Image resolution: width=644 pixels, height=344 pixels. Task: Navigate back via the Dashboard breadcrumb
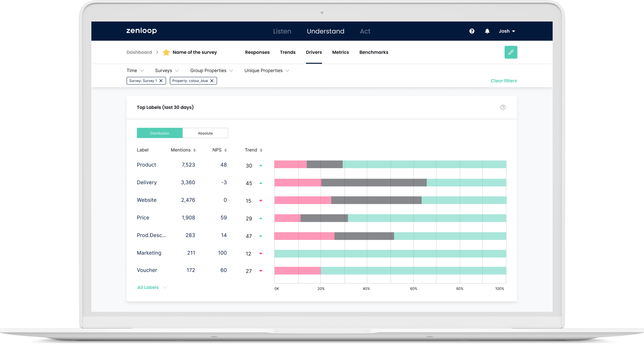tap(139, 52)
